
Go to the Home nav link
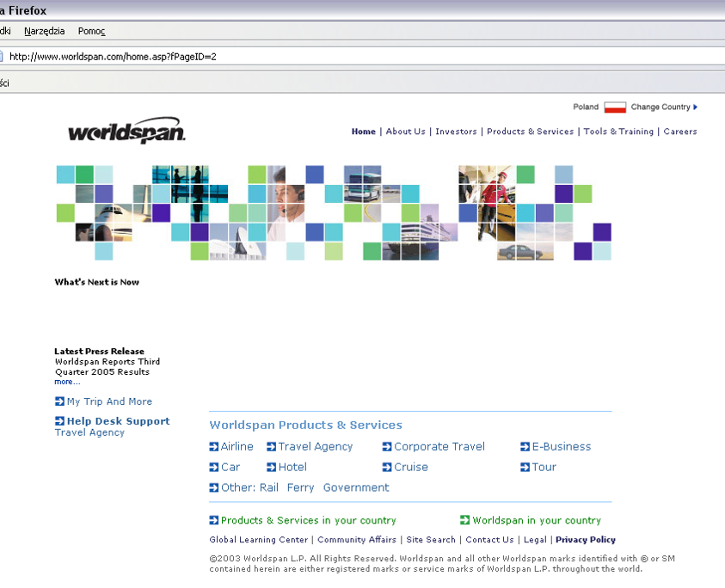click(364, 132)
